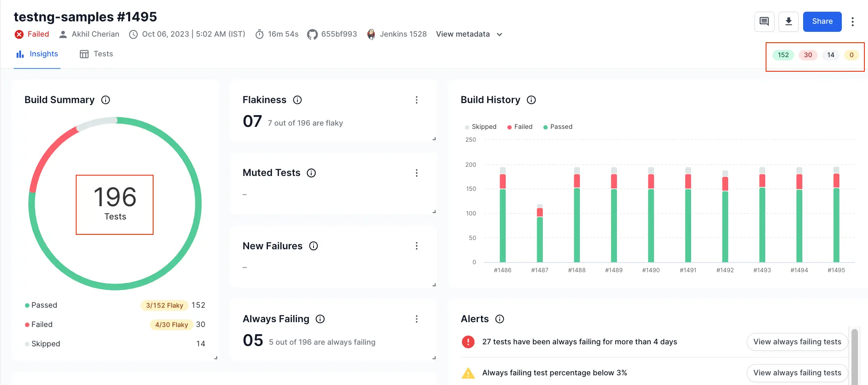Click the Build History info icon
Screen dimensions: 868x385
[531, 100]
